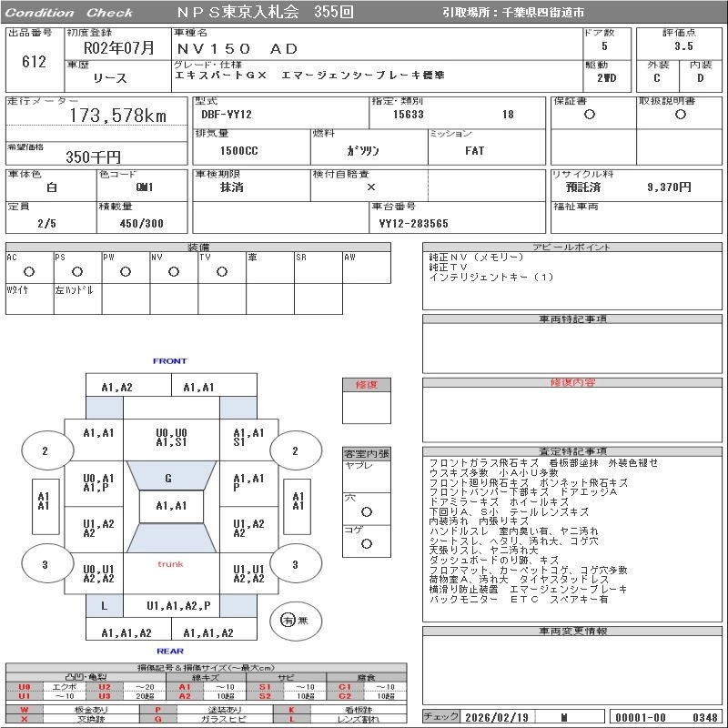Select the tailgate code U1,A1,A2,P
Viewport: 728px width, 728px height.
tap(178, 606)
